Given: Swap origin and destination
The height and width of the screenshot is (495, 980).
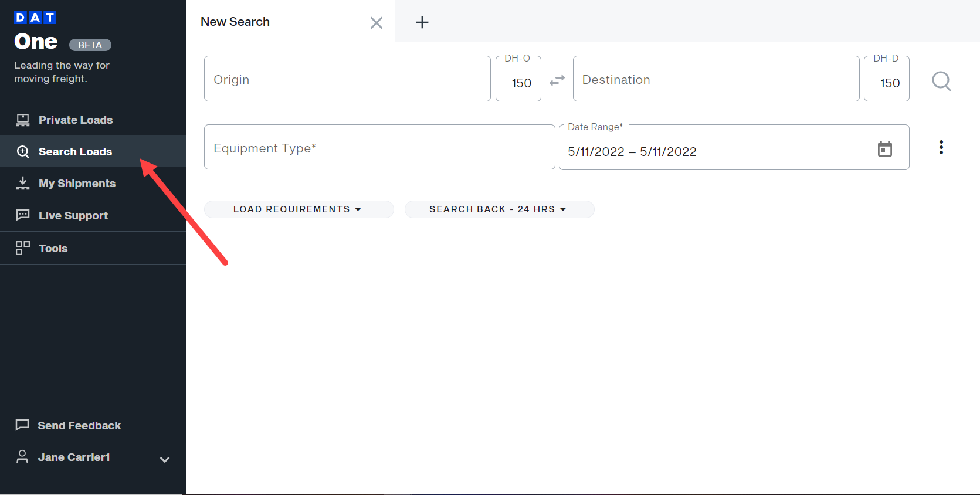Looking at the screenshot, I should click(557, 80).
